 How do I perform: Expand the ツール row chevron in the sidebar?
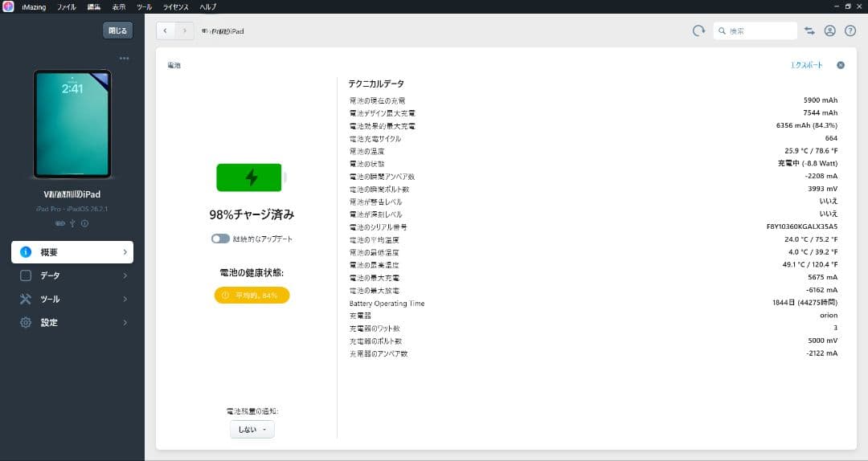pos(125,299)
